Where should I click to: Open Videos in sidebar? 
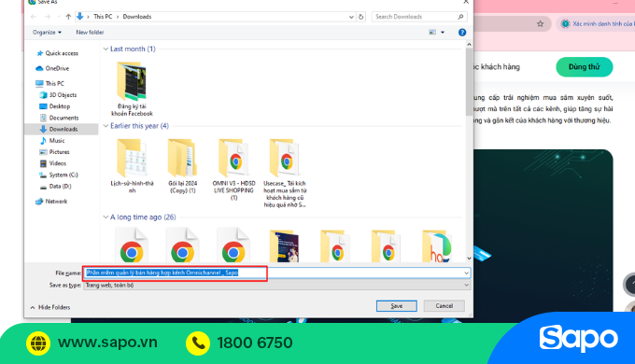pyautogui.click(x=53, y=163)
